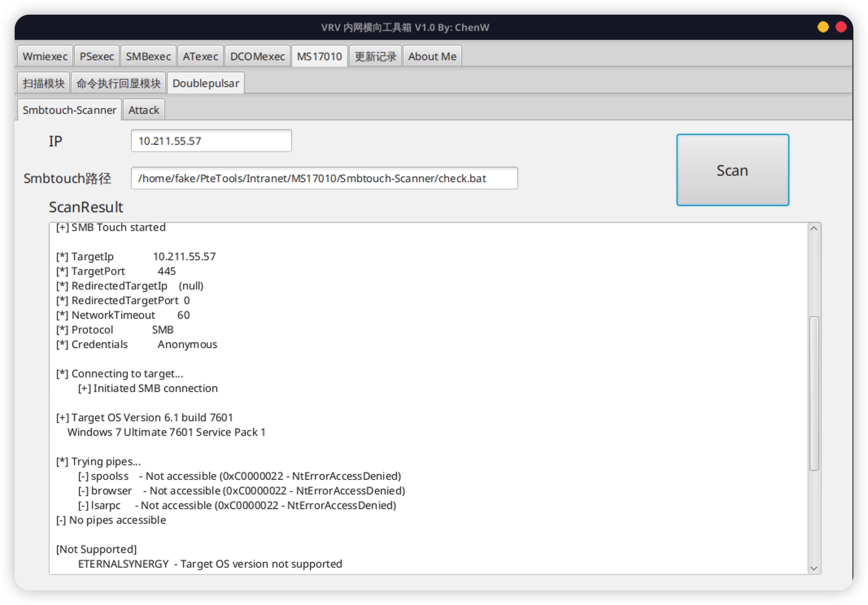The height and width of the screenshot is (605, 868).
Task: Click the scroll down arrow in ScanResult
Action: [x=813, y=568]
